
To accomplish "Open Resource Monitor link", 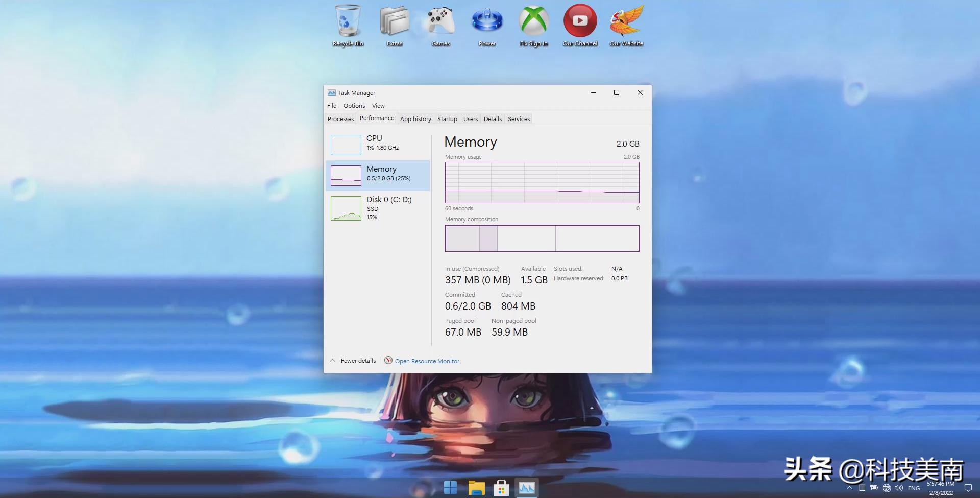I will tap(427, 361).
